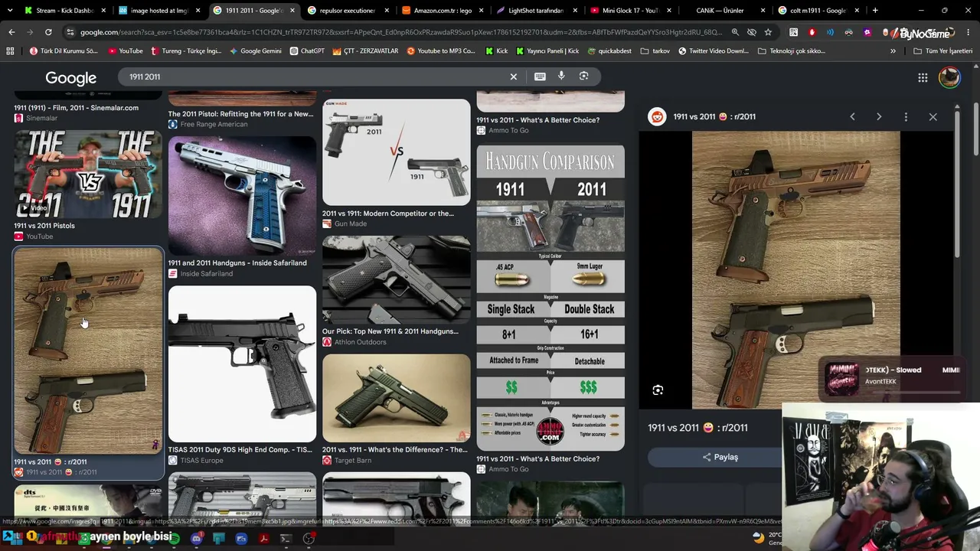Open the Chrome apps shortcut in bookmarks bar
980x551 pixels.
click(10, 51)
